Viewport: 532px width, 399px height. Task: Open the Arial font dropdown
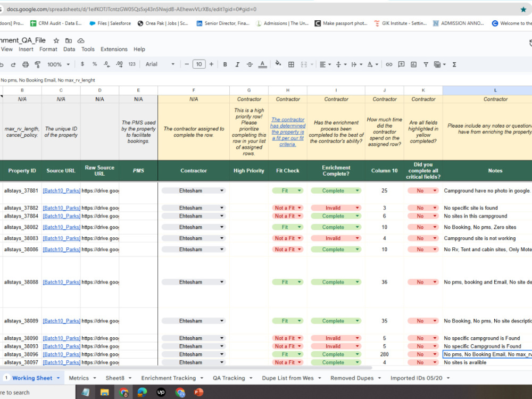point(160,64)
